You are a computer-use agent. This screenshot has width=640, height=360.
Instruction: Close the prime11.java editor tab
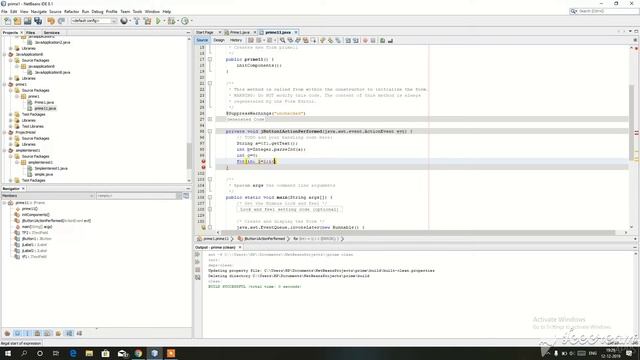point(296,32)
